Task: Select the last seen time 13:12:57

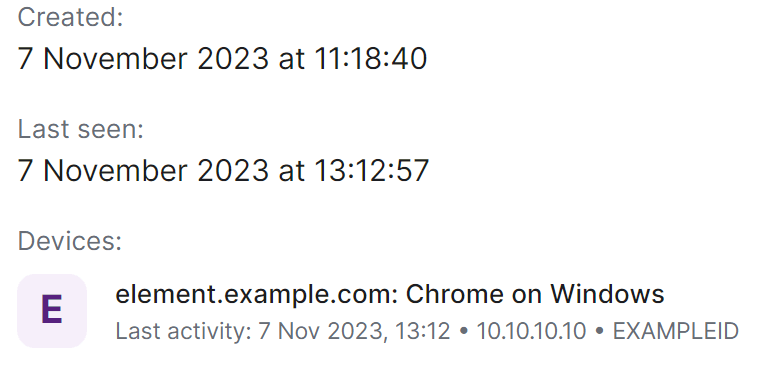Action: [372, 171]
